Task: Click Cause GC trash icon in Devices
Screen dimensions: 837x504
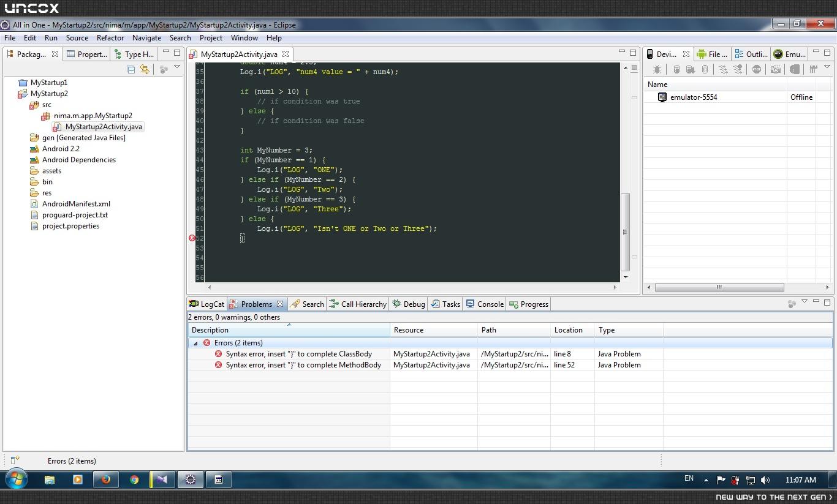Action: pyautogui.click(x=705, y=70)
